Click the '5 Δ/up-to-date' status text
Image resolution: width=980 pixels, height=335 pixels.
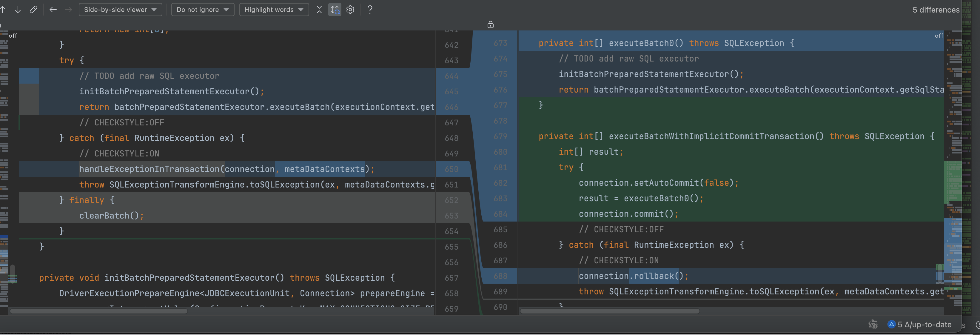[x=924, y=324]
